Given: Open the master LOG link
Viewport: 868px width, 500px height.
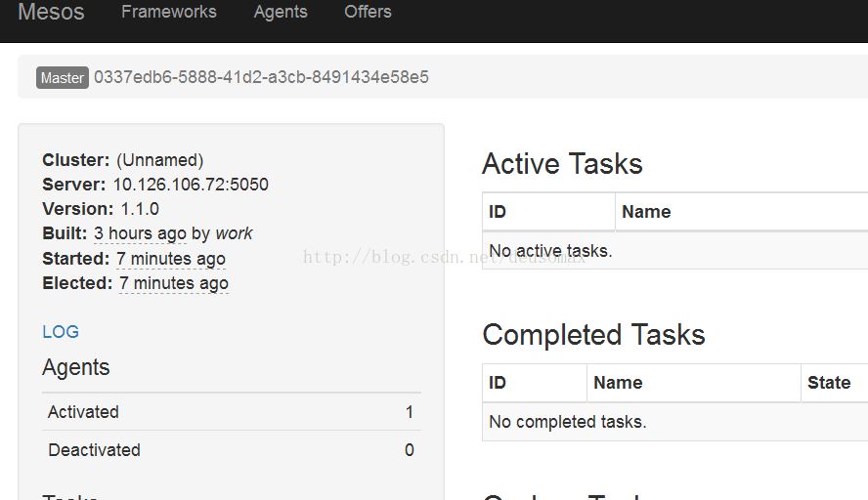Looking at the screenshot, I should point(61,332).
